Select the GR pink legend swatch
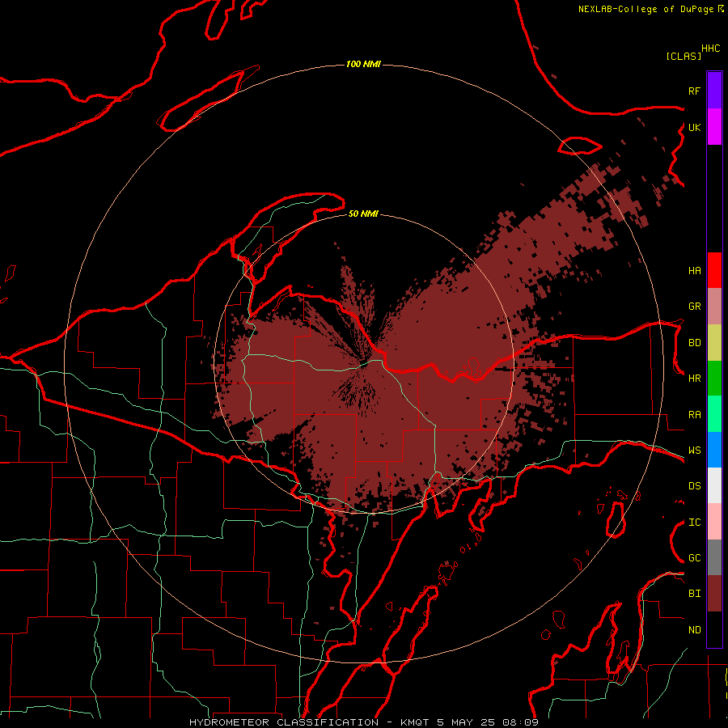Viewport: 728px width, 728px height. [714, 307]
